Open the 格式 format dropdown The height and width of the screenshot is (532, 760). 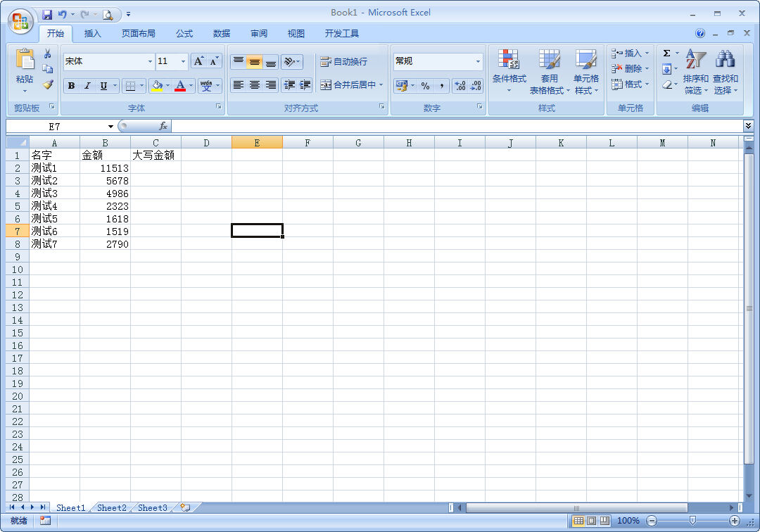pos(630,84)
